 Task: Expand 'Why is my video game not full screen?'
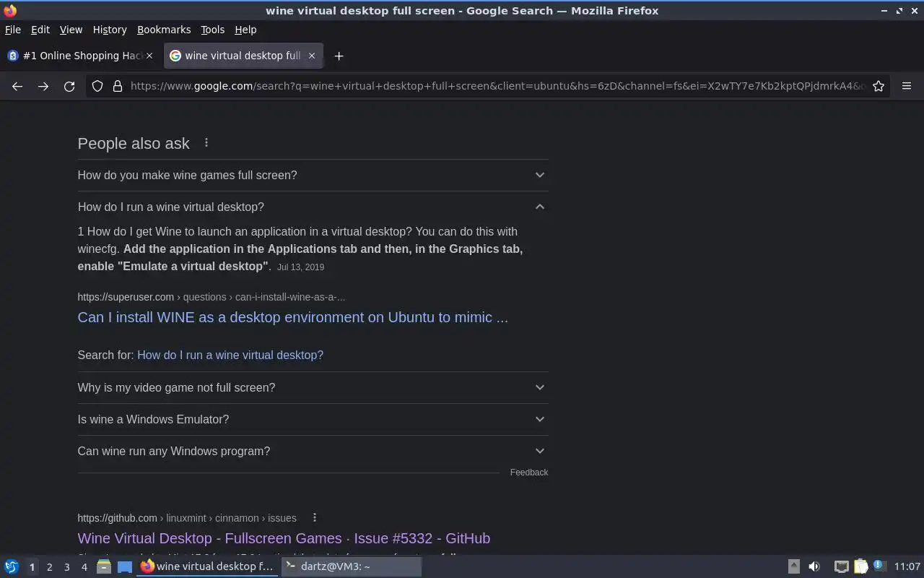click(x=313, y=387)
